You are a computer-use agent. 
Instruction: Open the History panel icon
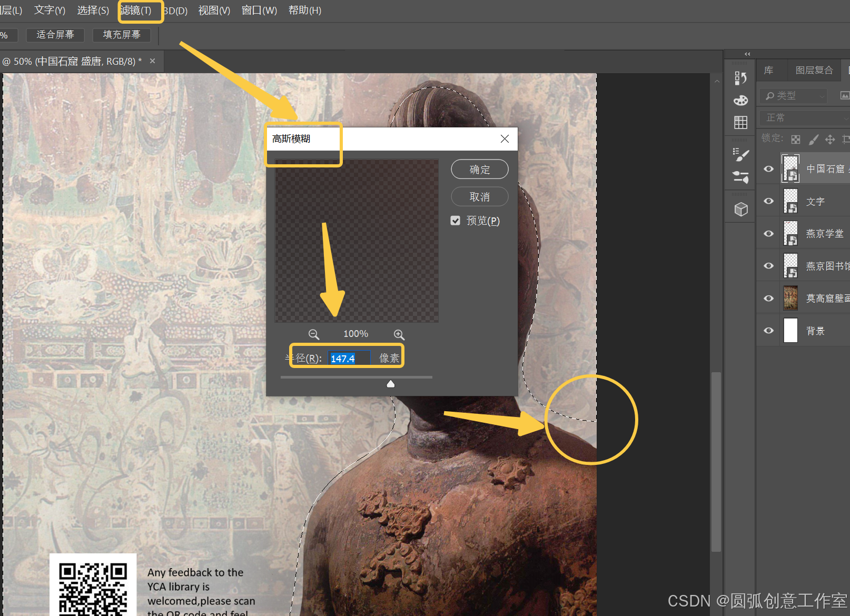pyautogui.click(x=741, y=78)
